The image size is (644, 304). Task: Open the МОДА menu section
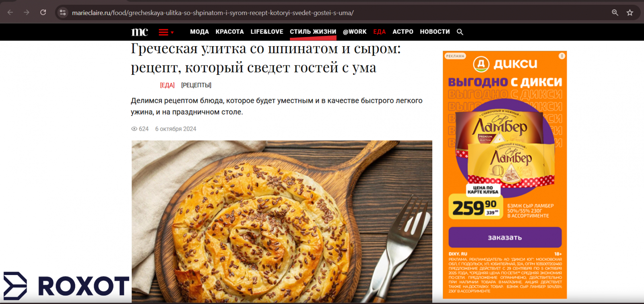[199, 32]
